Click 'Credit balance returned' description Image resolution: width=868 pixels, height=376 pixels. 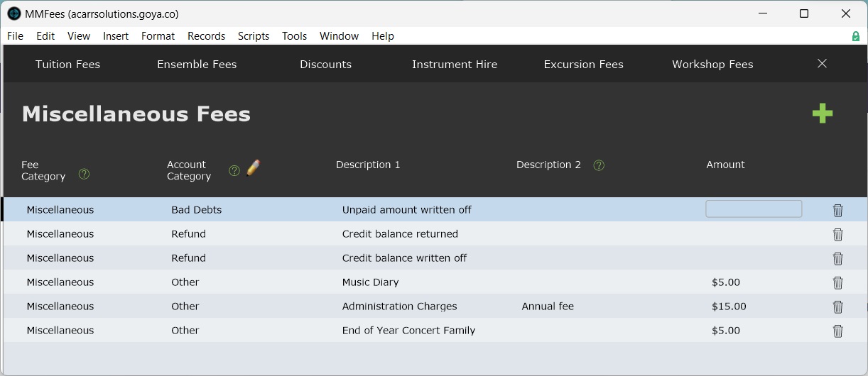click(400, 234)
